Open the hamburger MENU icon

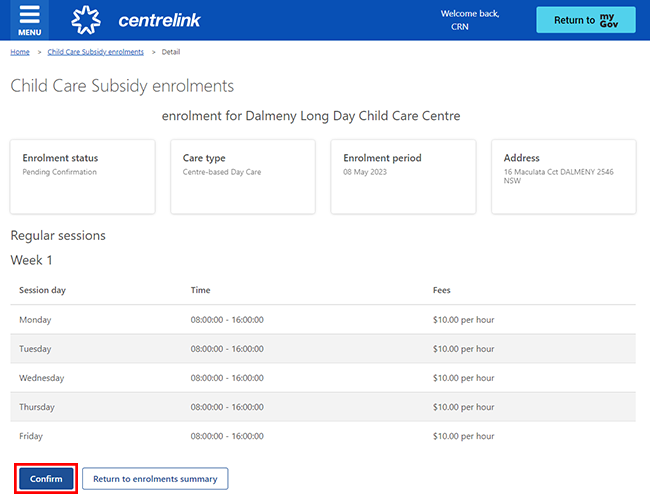point(29,20)
